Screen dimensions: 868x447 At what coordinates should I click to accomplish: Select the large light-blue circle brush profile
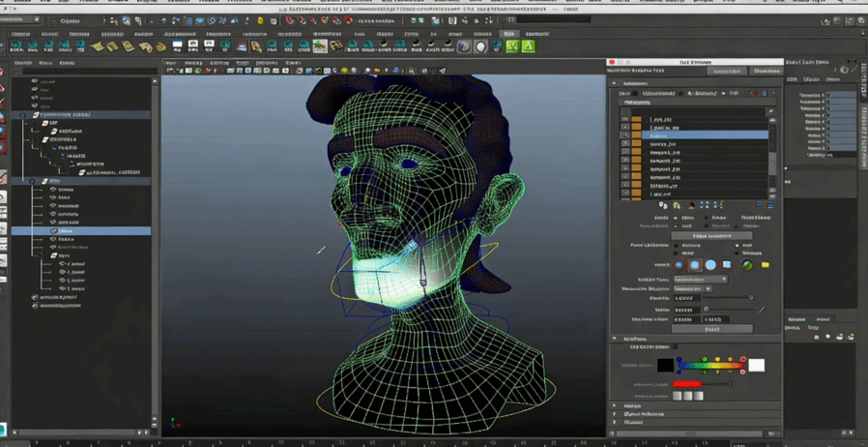click(710, 264)
